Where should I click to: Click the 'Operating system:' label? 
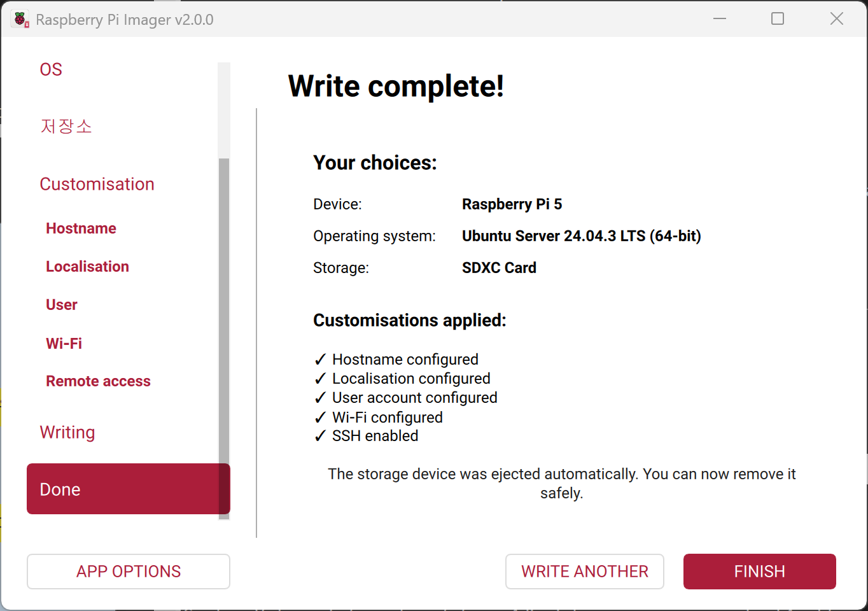374,236
